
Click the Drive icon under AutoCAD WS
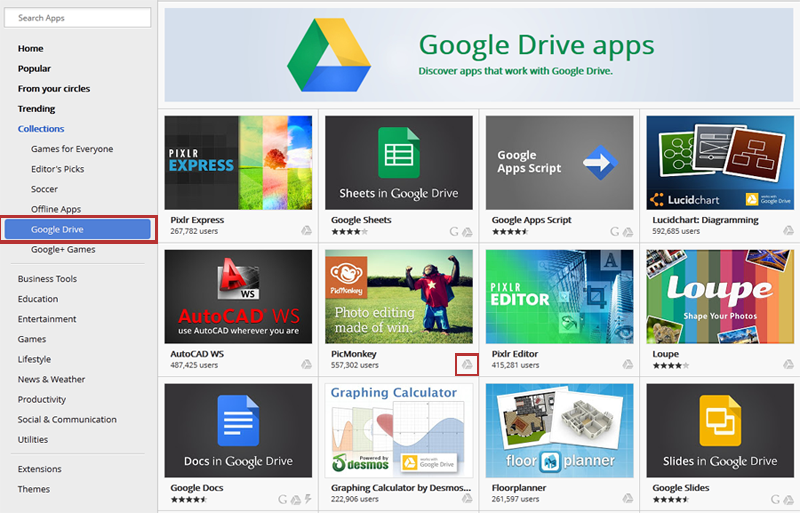307,365
